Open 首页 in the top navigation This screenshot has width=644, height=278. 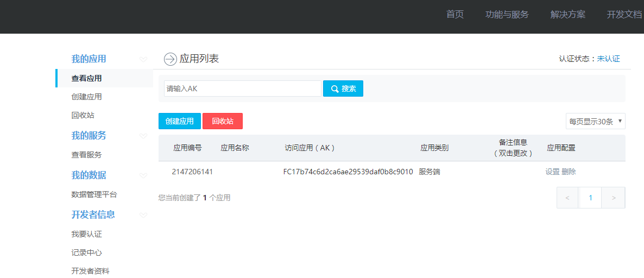point(454,15)
